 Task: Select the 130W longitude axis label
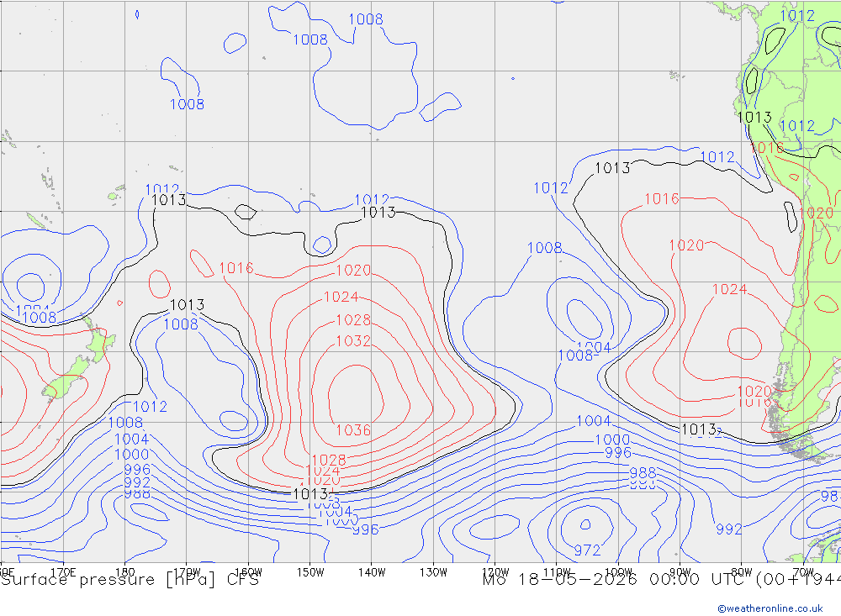[x=433, y=572]
